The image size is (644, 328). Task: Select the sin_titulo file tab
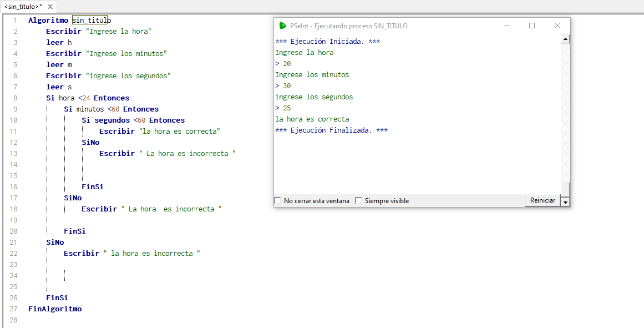[23, 7]
